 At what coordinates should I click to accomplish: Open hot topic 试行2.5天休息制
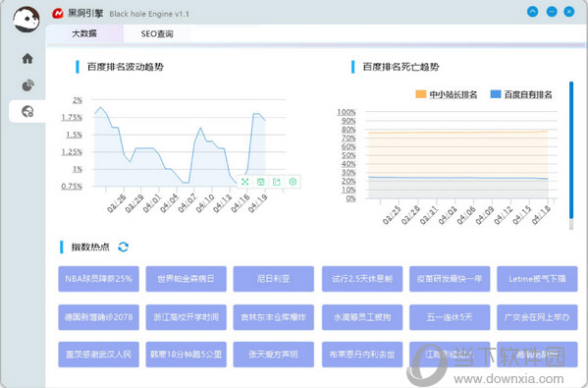pyautogui.click(x=362, y=279)
